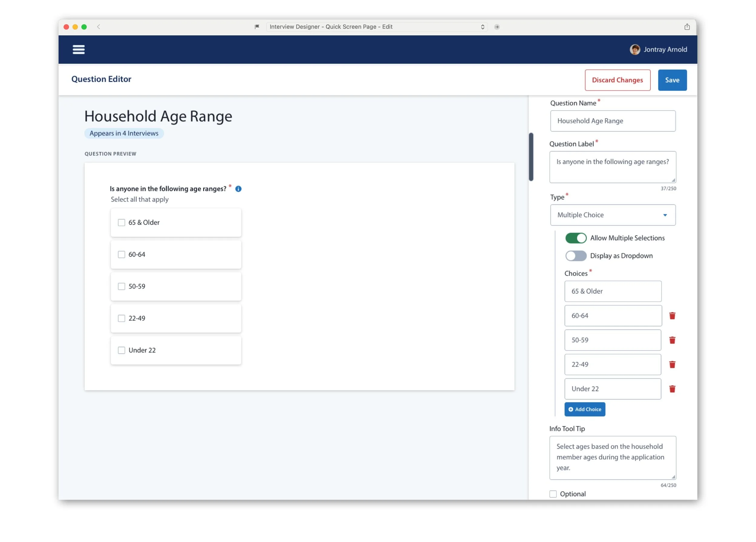Click the share icon in title bar
The width and height of the screenshot is (756, 542).
pos(687,27)
